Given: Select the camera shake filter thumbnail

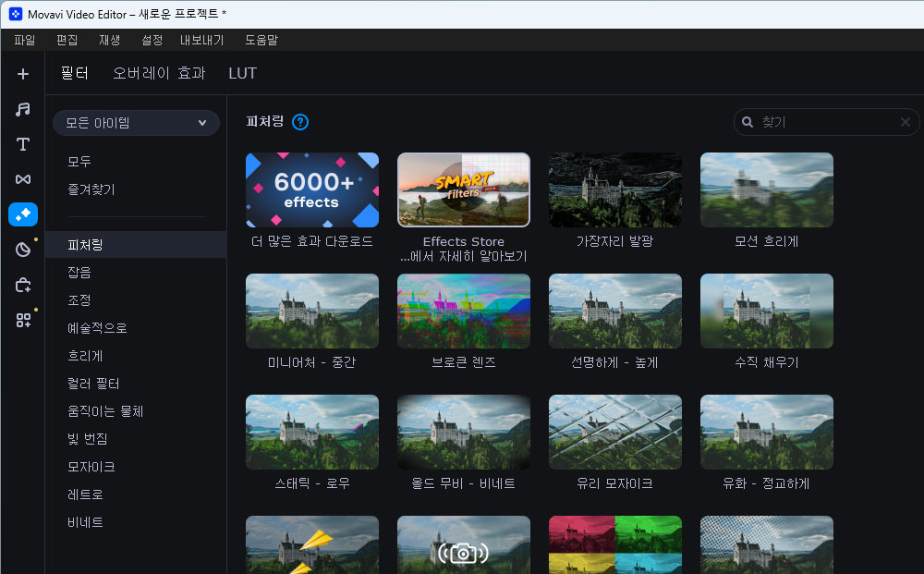Looking at the screenshot, I should (464, 545).
